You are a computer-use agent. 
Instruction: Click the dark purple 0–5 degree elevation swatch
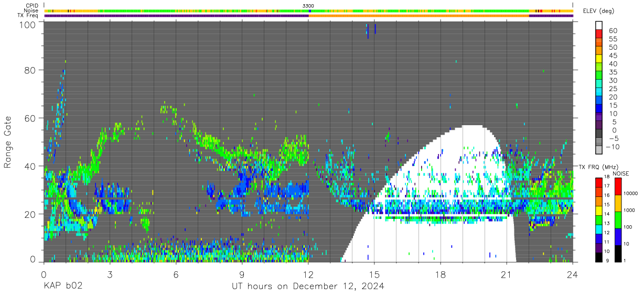point(599,126)
